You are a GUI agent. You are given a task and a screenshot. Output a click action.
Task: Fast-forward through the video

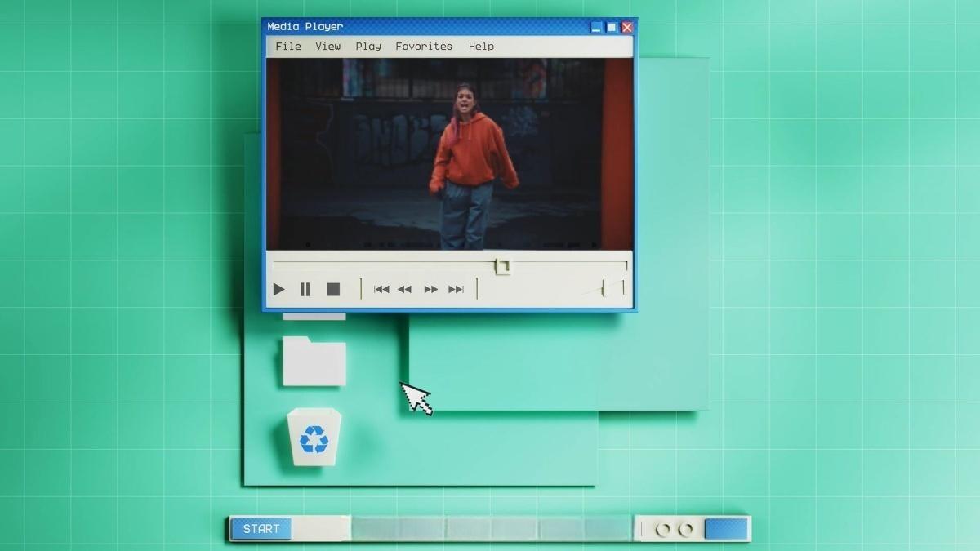pyautogui.click(x=430, y=289)
